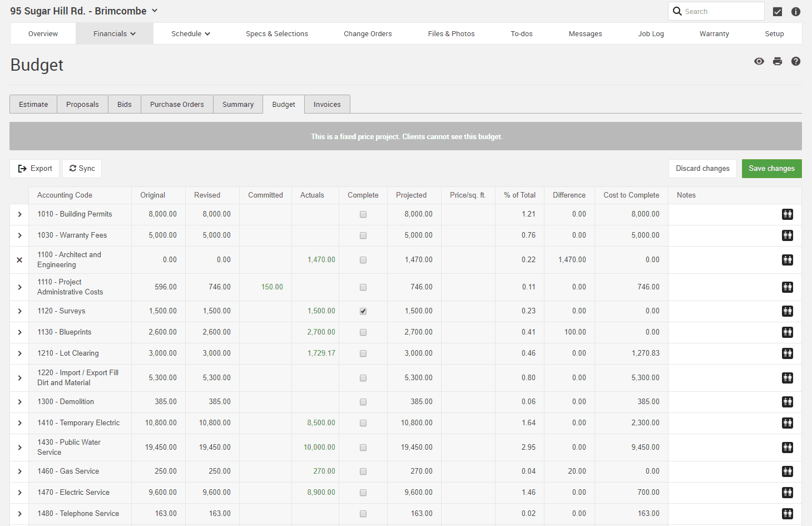
Task: Click the row icon for 1120 - Surveys
Action: point(787,311)
